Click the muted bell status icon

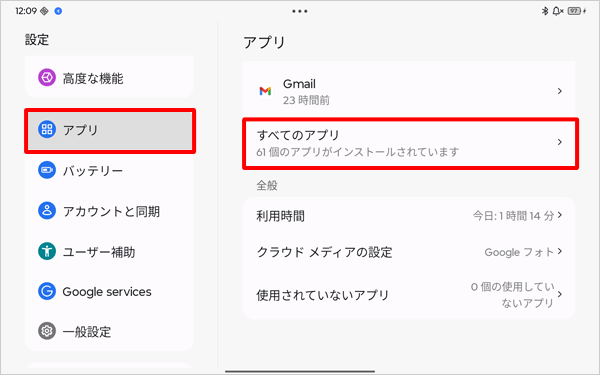[558, 11]
